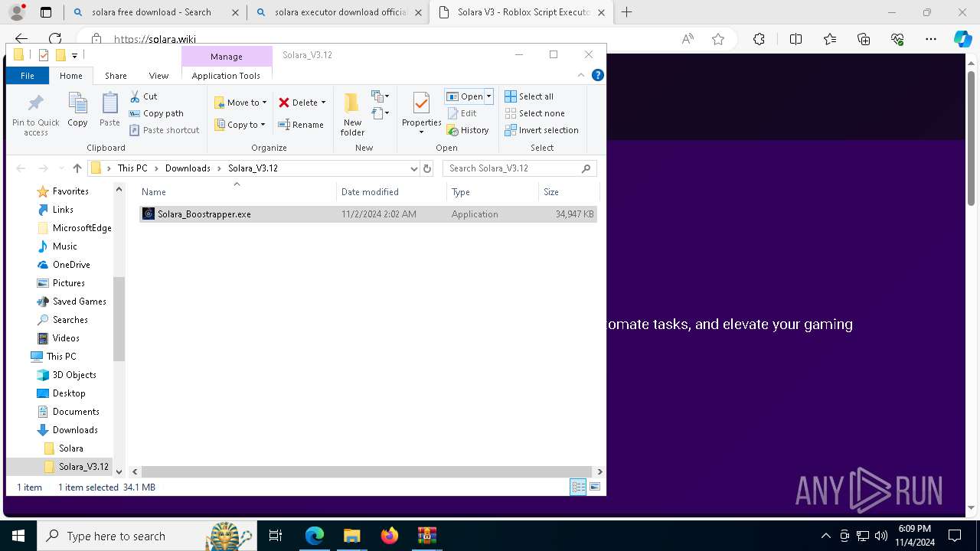
Task: Open Explorer Help icon
Action: [598, 75]
